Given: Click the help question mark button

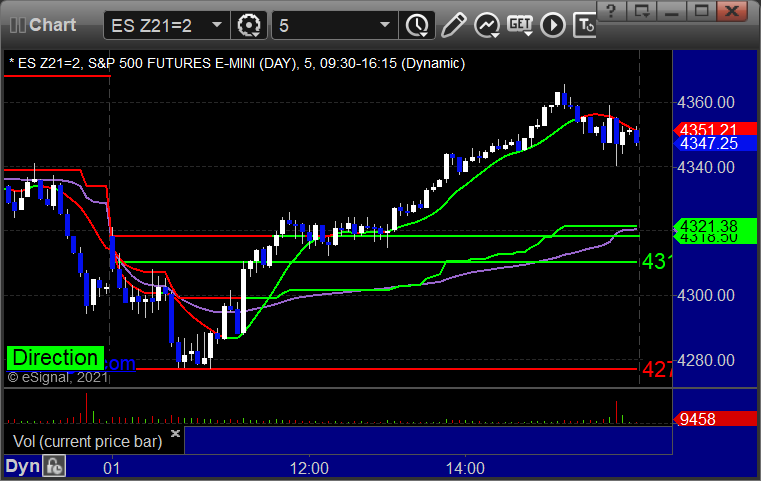Looking at the screenshot, I should click(x=611, y=11).
